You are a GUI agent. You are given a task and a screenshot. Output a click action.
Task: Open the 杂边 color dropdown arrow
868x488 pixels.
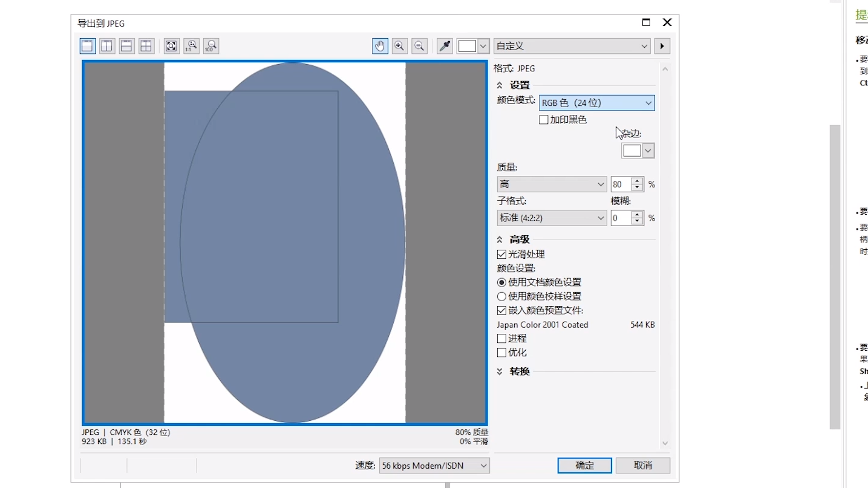tap(648, 151)
